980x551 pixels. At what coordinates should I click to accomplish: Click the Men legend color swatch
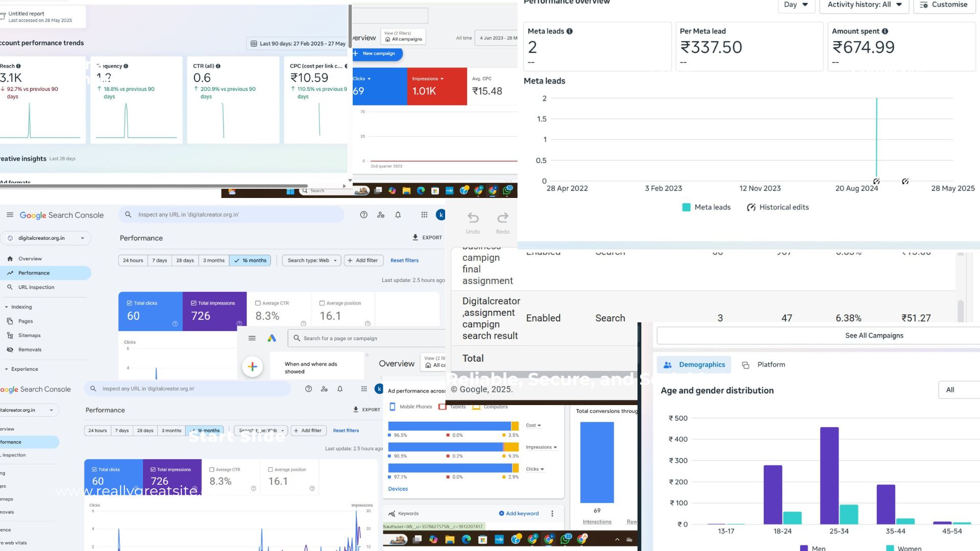point(804,548)
